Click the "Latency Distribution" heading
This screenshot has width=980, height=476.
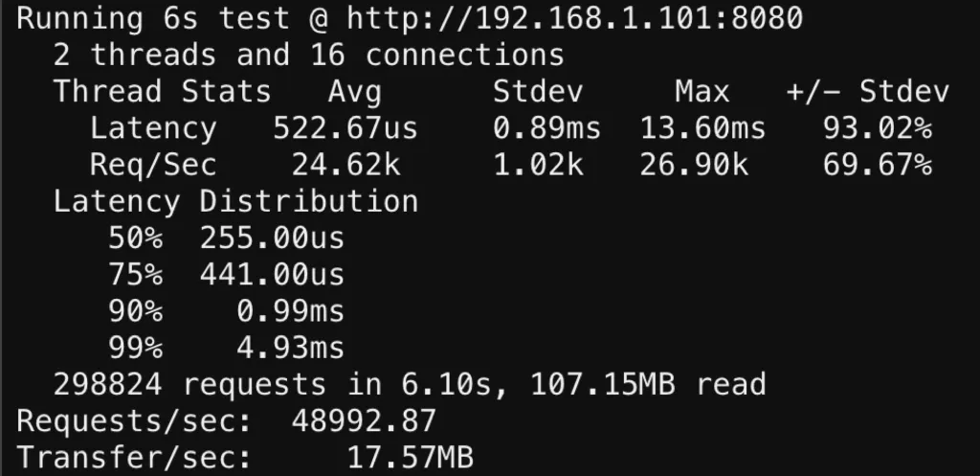tap(235, 202)
